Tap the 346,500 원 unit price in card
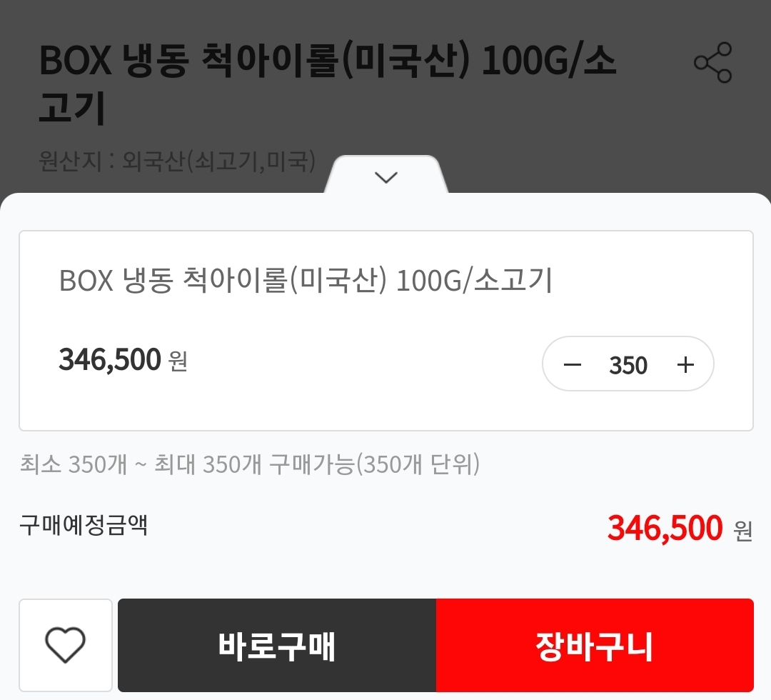 tap(123, 359)
